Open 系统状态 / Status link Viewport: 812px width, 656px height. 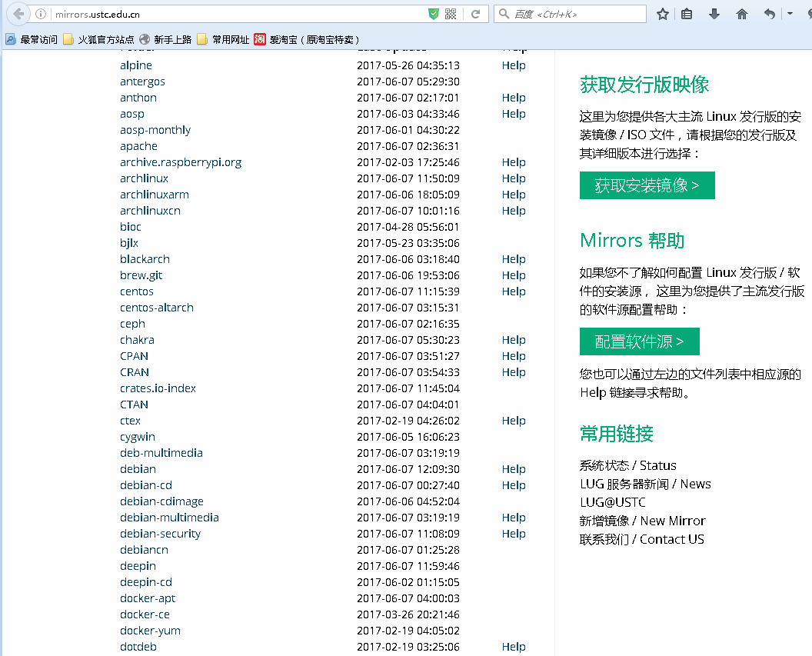point(627,465)
